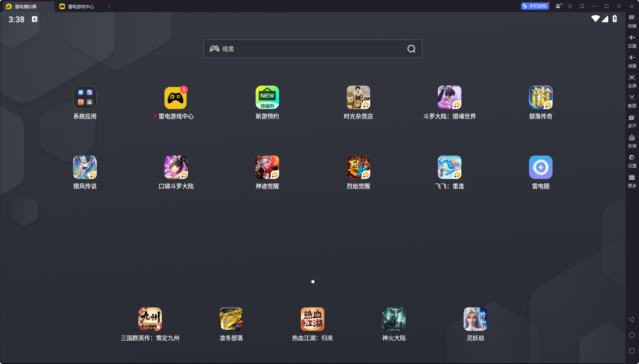Open the hamburger menu in title bar

pos(570,6)
